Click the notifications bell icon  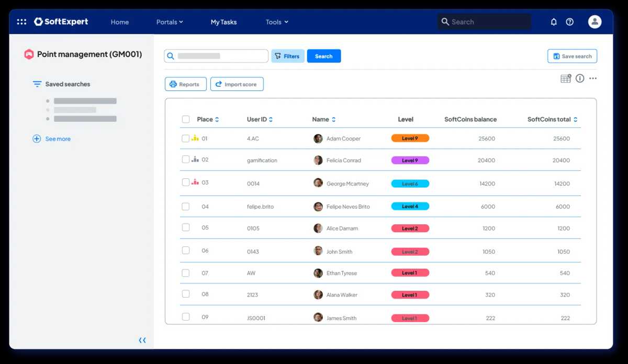coord(554,22)
